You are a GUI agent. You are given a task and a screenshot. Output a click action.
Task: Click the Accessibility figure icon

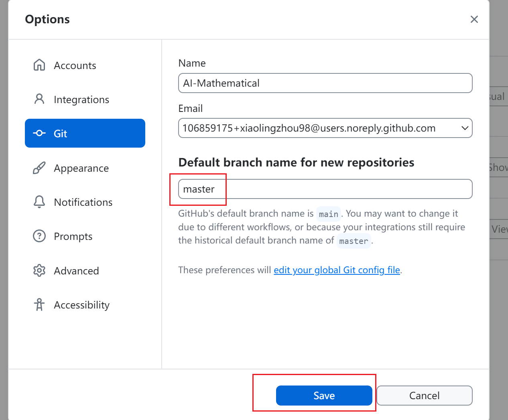coord(39,305)
